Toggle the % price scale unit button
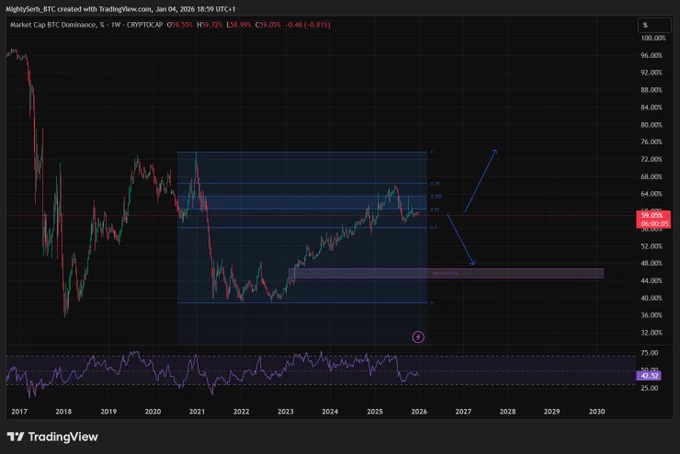 (654, 25)
